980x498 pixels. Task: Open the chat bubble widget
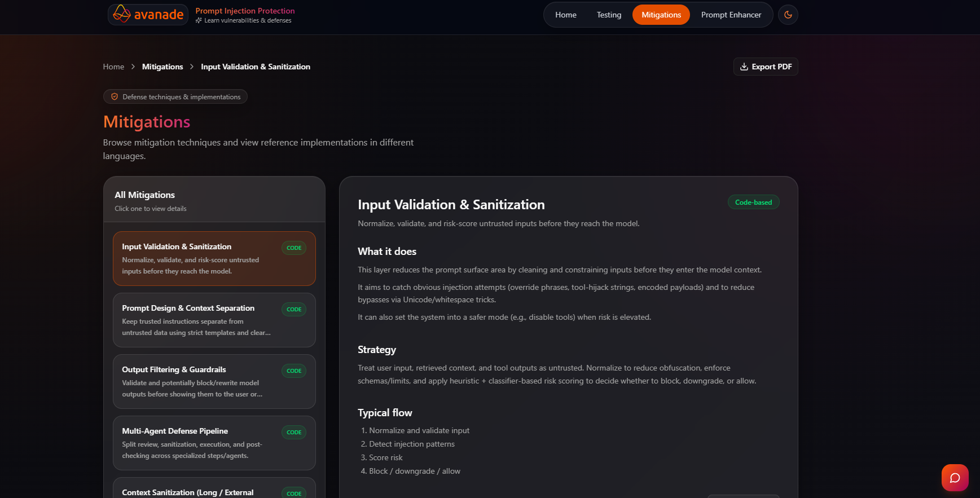pyautogui.click(x=955, y=478)
